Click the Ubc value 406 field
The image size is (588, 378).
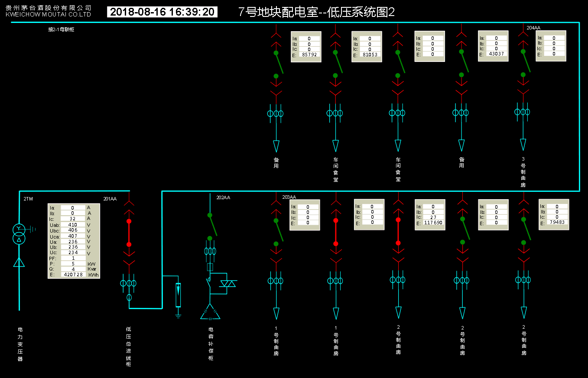tap(73, 230)
